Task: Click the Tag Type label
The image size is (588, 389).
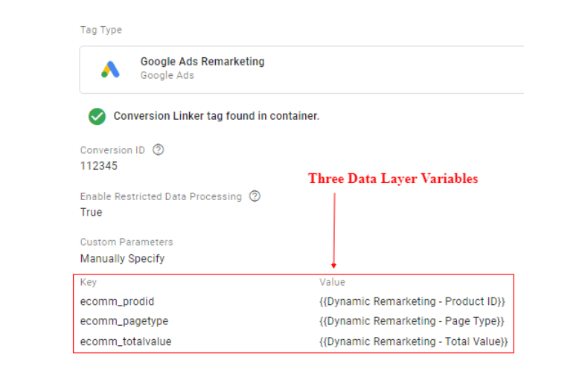Action: coord(101,30)
